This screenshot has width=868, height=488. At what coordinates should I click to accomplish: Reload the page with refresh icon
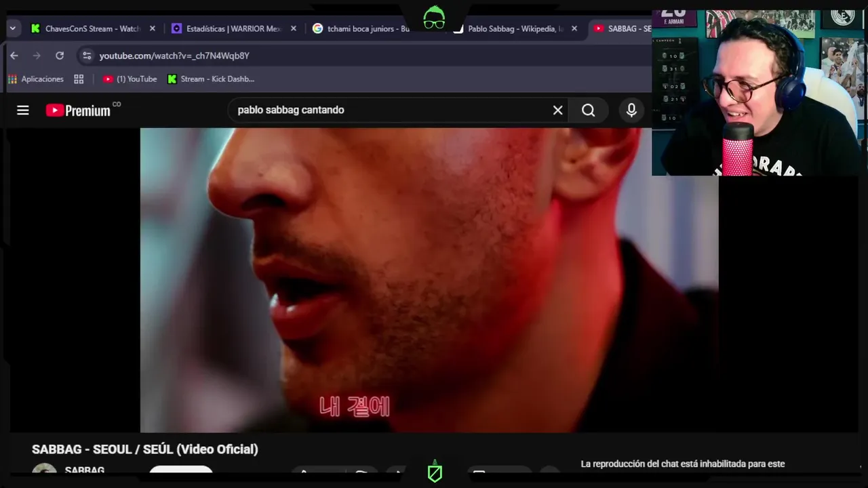[60, 56]
